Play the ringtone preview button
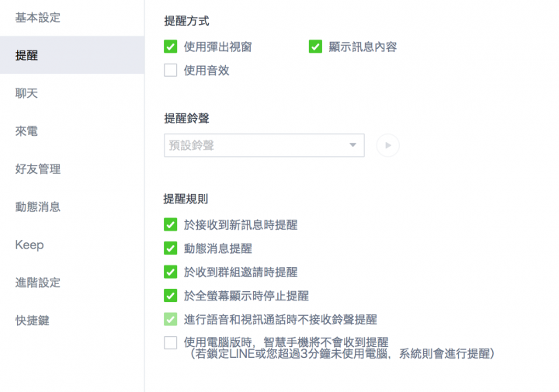The width and height of the screenshot is (559, 392). coord(388,145)
